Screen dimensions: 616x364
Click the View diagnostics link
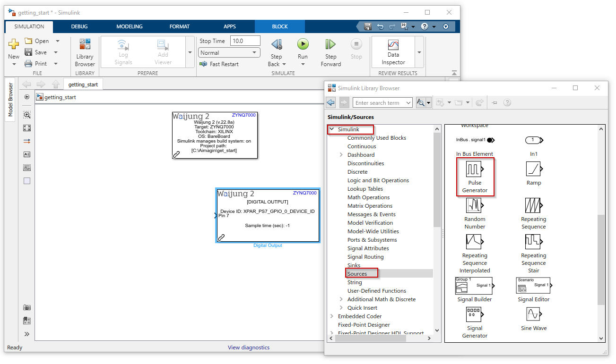click(x=249, y=347)
